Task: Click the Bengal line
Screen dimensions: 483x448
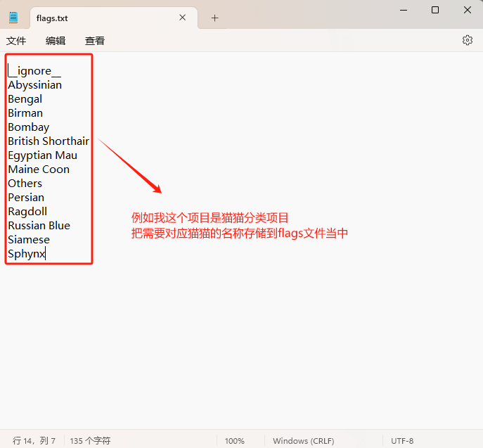Action: (x=25, y=99)
